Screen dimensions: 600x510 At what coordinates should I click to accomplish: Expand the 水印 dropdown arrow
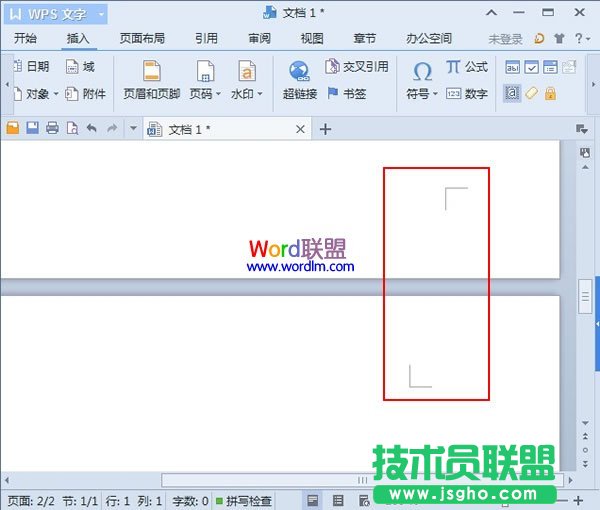[x=260, y=94]
